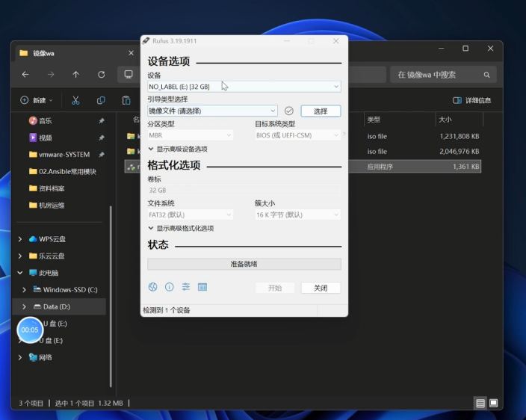Click the 准备就绪 progress bar
526x420 pixels.
(x=244, y=264)
